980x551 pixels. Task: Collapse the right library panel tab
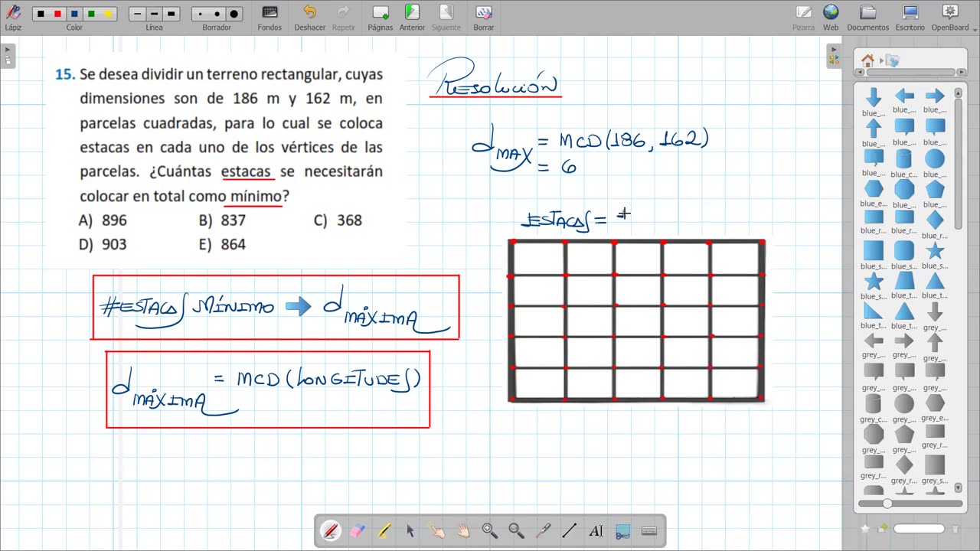[834, 55]
